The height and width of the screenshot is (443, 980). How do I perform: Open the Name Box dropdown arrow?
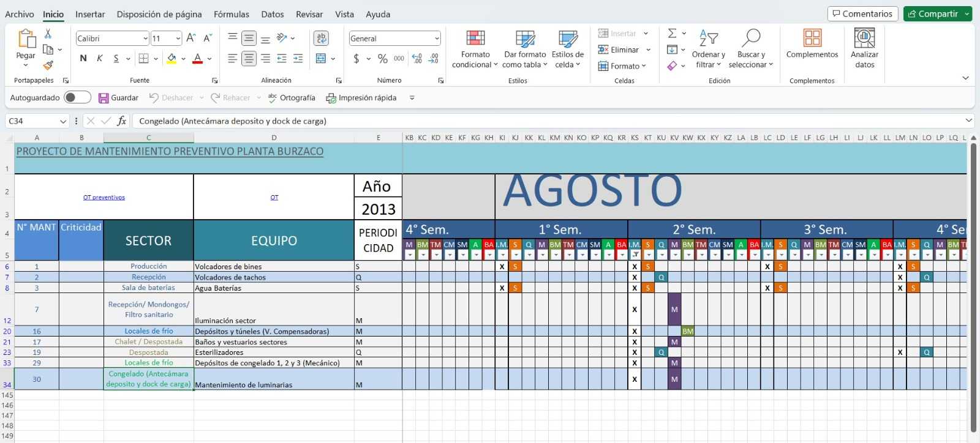(x=62, y=121)
